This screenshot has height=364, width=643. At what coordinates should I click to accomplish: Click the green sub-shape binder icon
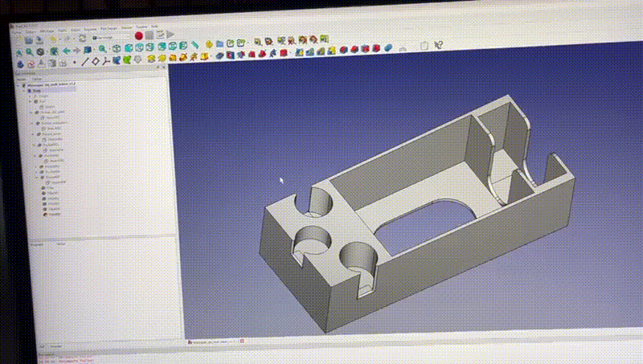(x=127, y=60)
